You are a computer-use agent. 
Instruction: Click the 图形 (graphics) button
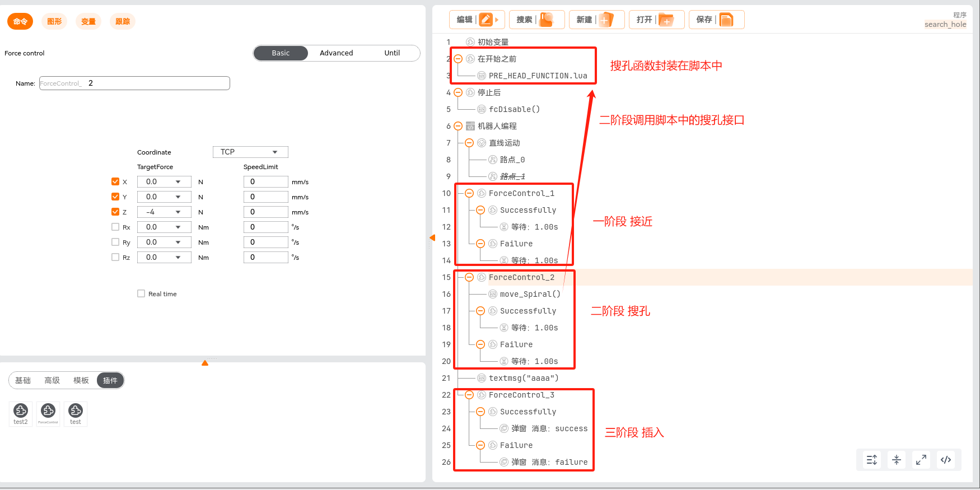pyautogui.click(x=54, y=21)
